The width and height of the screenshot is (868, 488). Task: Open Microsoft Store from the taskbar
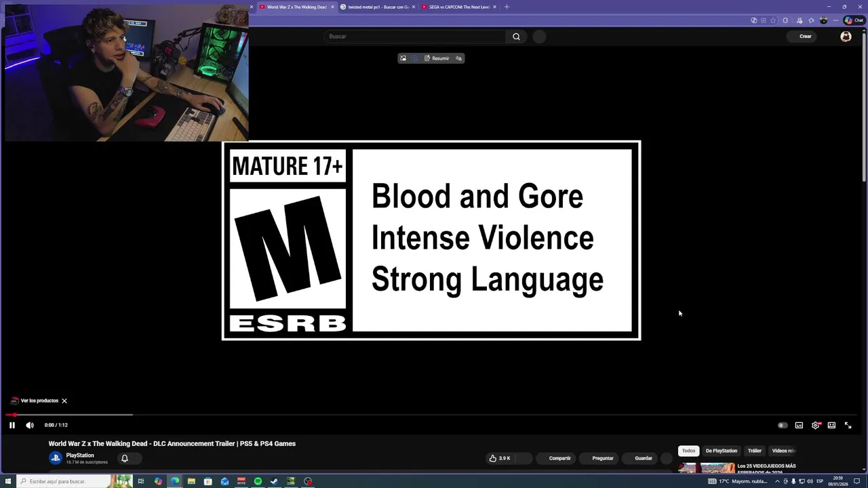pyautogui.click(x=208, y=481)
